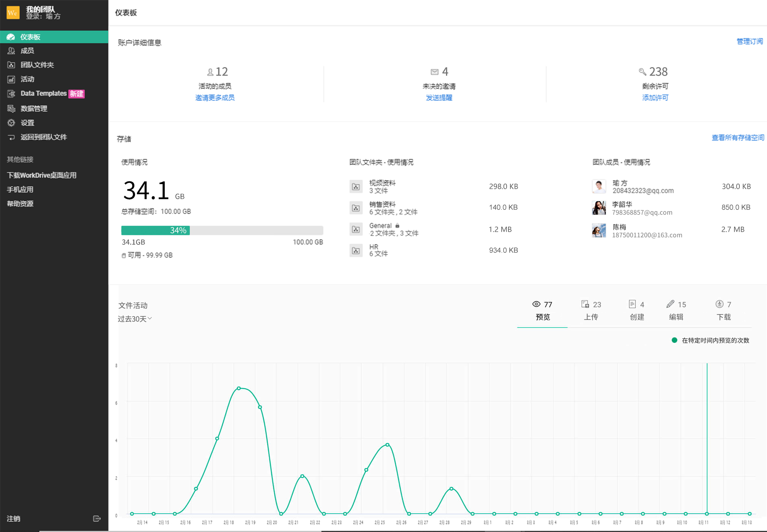767x532 pixels.
Task: Click the Feb 18 peak chart point
Action: [239, 388]
